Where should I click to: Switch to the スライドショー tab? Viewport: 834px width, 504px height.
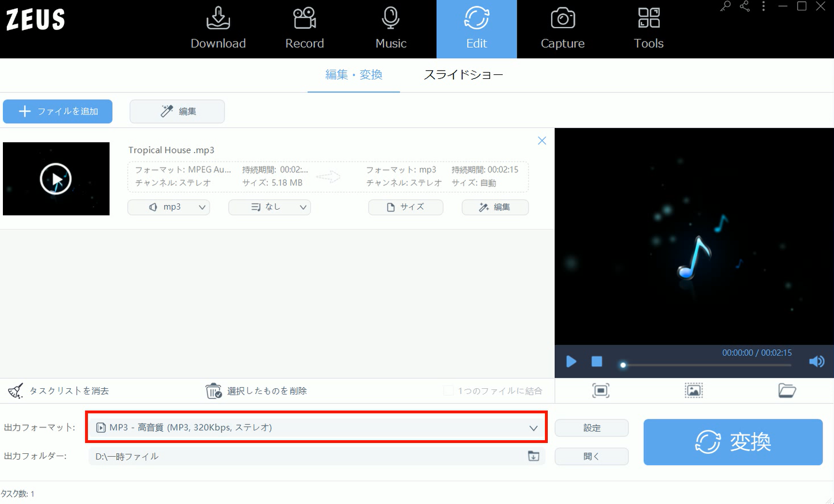click(x=463, y=75)
